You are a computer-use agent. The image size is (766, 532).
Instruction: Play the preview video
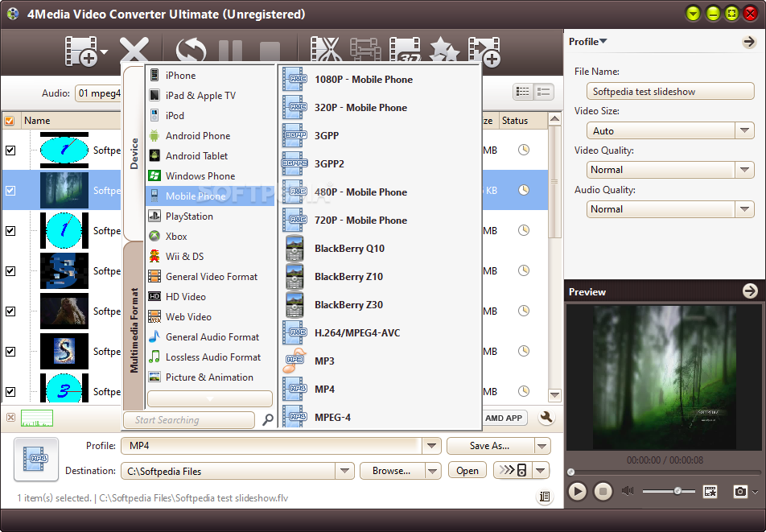tap(578, 492)
